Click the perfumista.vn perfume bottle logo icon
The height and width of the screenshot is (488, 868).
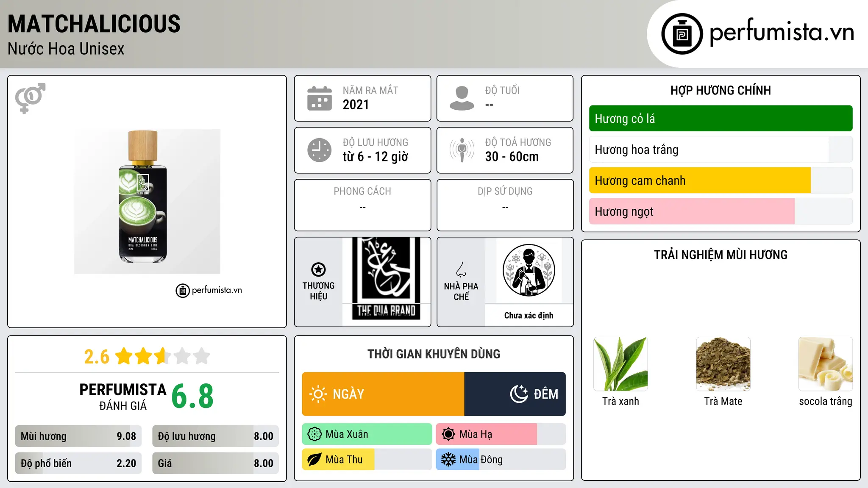(x=682, y=34)
